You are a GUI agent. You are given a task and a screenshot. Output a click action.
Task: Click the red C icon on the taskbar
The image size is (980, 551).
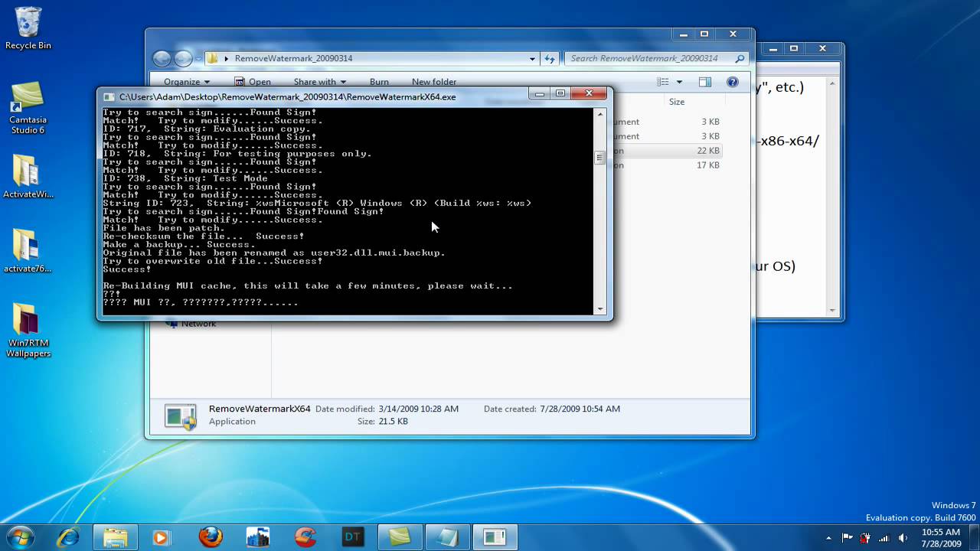(305, 537)
